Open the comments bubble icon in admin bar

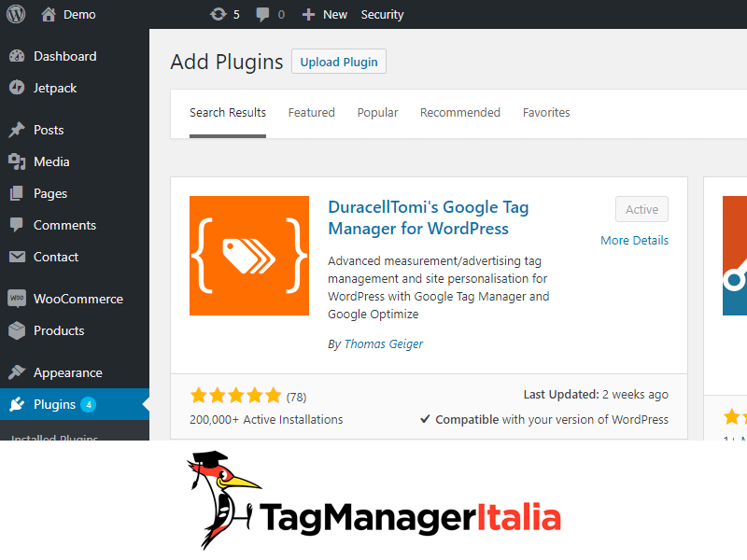click(262, 15)
